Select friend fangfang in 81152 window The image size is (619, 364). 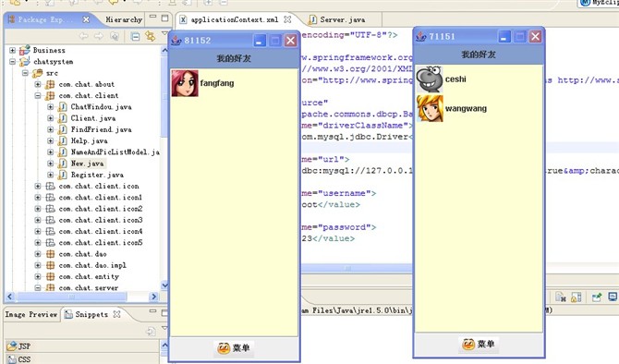pyautogui.click(x=235, y=83)
